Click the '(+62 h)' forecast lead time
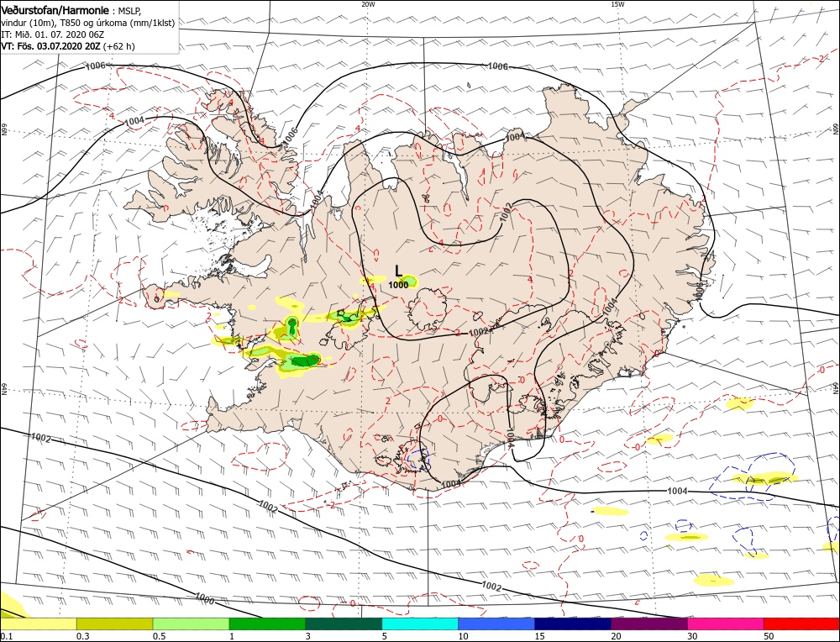The height and width of the screenshot is (642, 840). [119, 46]
